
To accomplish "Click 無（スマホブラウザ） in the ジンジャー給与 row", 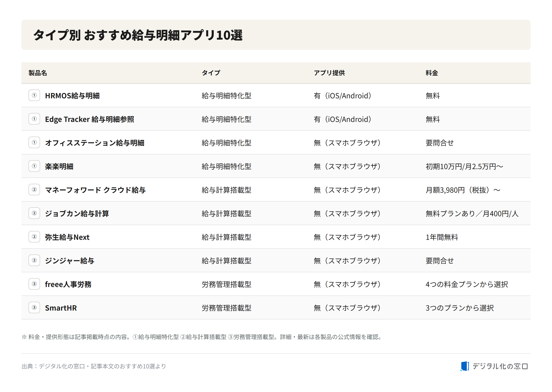I will pyautogui.click(x=347, y=261).
